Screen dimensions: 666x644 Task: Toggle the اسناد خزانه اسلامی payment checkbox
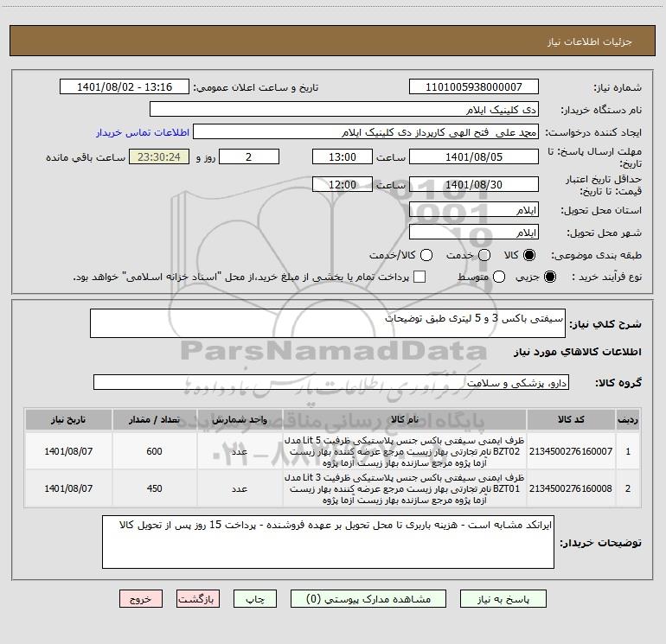point(419,277)
